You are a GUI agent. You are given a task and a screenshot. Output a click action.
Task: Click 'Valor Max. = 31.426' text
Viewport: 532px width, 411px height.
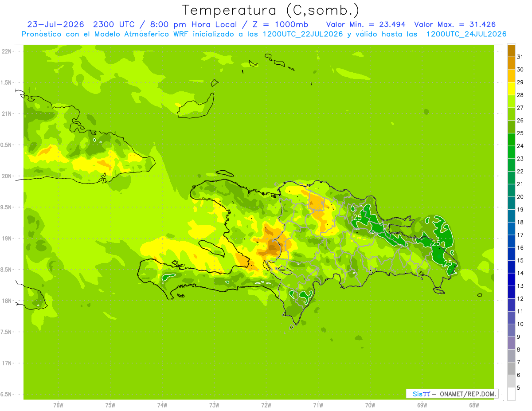[455, 24]
